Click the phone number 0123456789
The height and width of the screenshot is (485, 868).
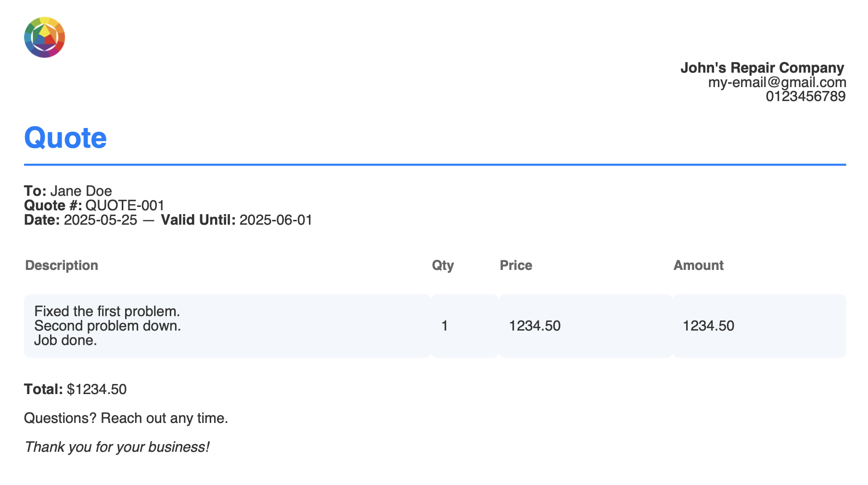[805, 96]
